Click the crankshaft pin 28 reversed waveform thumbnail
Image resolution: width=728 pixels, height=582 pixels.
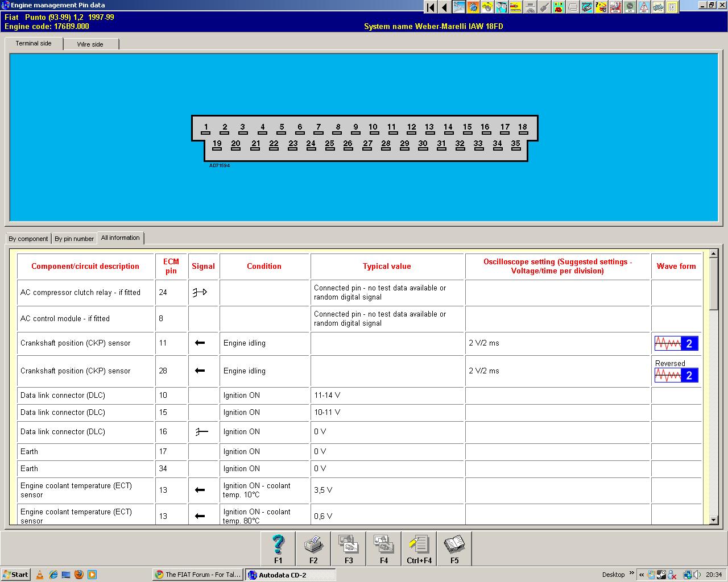tap(676, 375)
